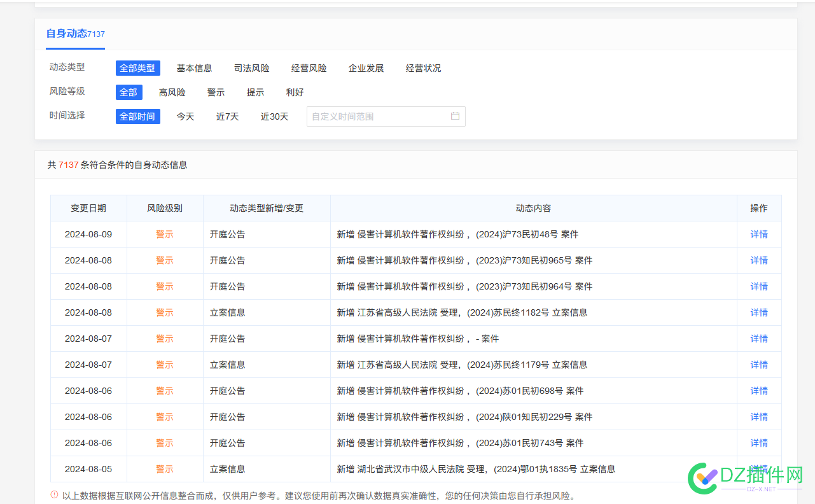
Task: Click content text (2024)陕01知民初229号 案件
Action: click(x=534, y=417)
